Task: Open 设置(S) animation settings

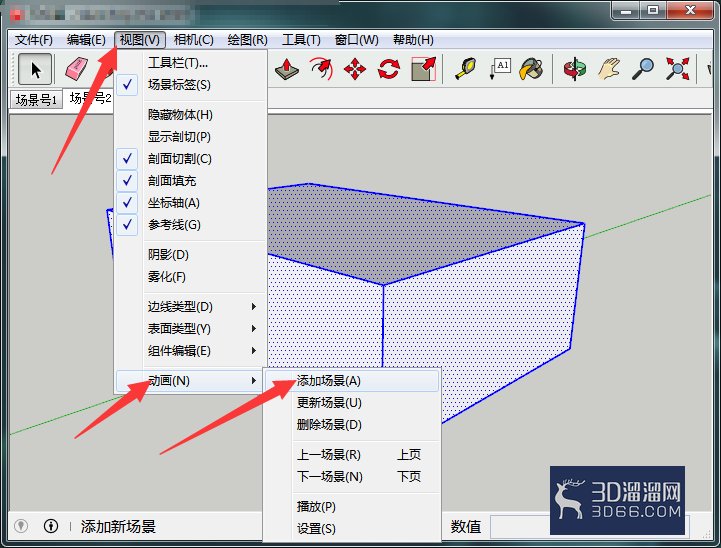Action: click(352, 529)
